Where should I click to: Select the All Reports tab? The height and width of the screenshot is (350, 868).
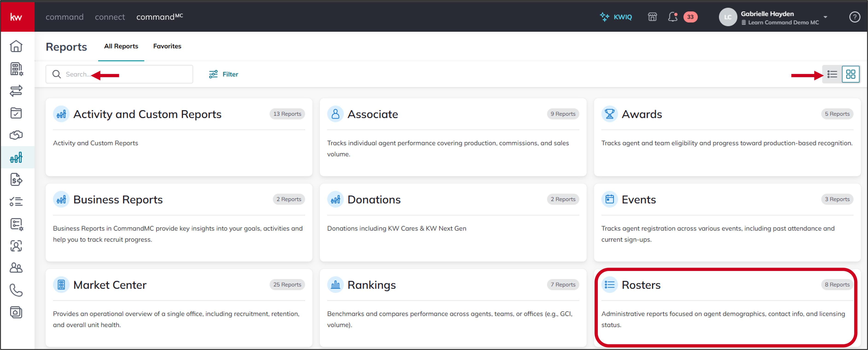pos(121,46)
